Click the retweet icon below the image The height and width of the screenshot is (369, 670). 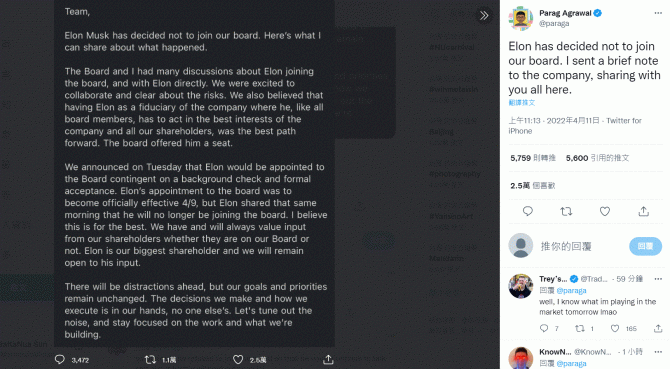click(x=150, y=360)
